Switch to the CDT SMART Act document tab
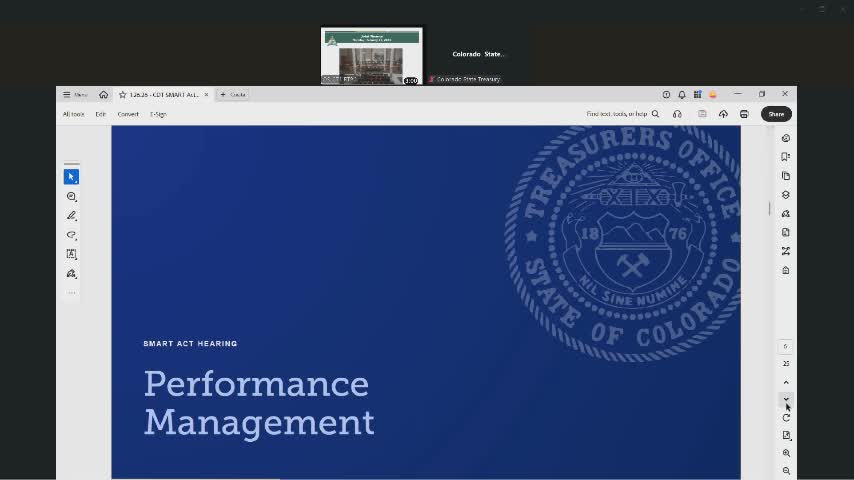Viewport: 854px width, 480px height. [163, 95]
